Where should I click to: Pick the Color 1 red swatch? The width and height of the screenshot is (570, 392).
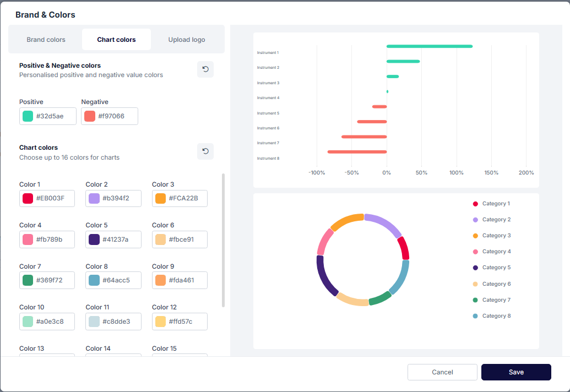point(28,199)
